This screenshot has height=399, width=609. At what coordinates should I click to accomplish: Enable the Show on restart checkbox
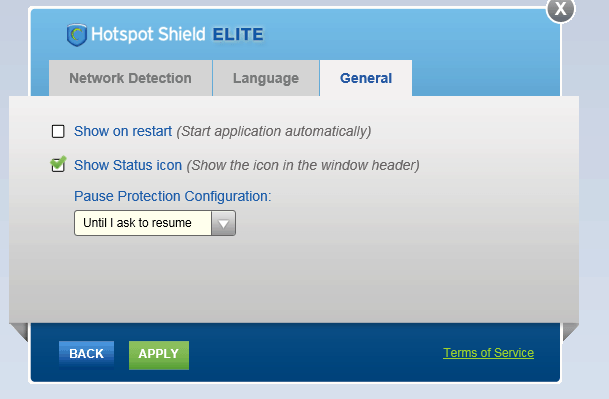point(58,131)
